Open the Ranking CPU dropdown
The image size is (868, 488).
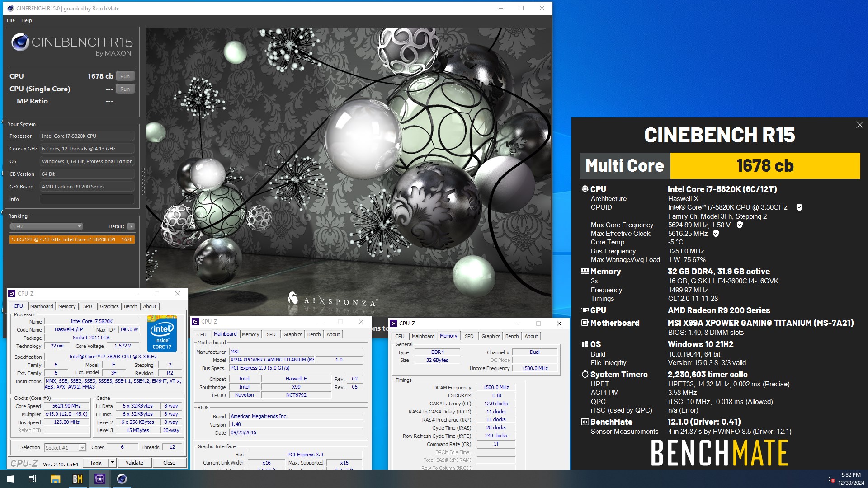tap(47, 226)
